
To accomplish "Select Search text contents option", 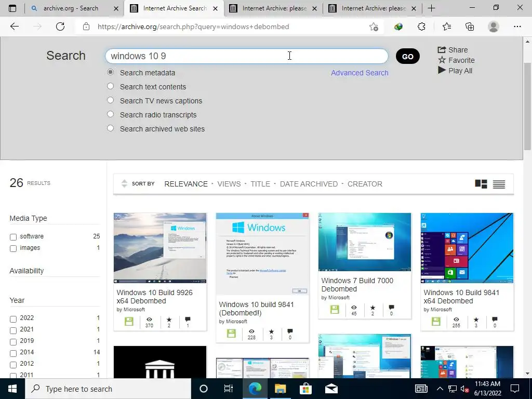I will click(110, 86).
